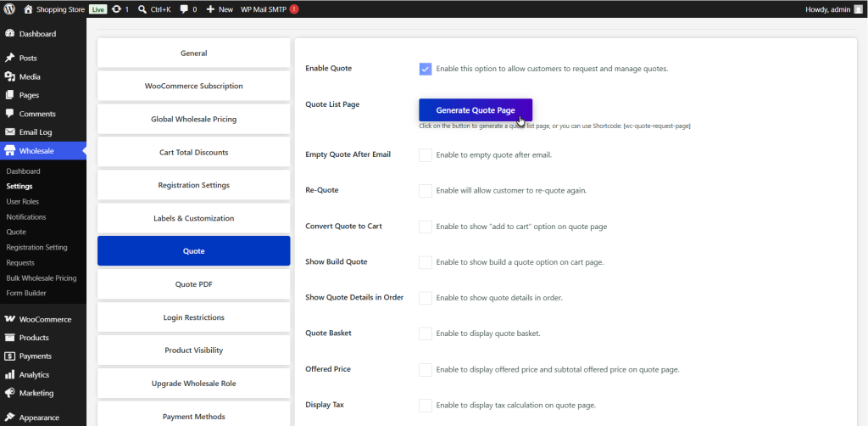868x426 pixels.
Task: Open the Ctrl+K search magnifier icon
Action: point(142,8)
